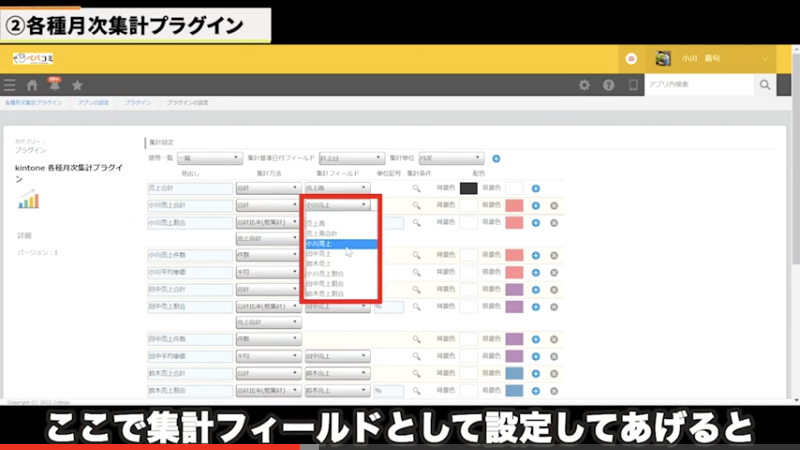Remove the 小川売上合計 row with x icon
The height and width of the screenshot is (450, 800).
pos(553,206)
